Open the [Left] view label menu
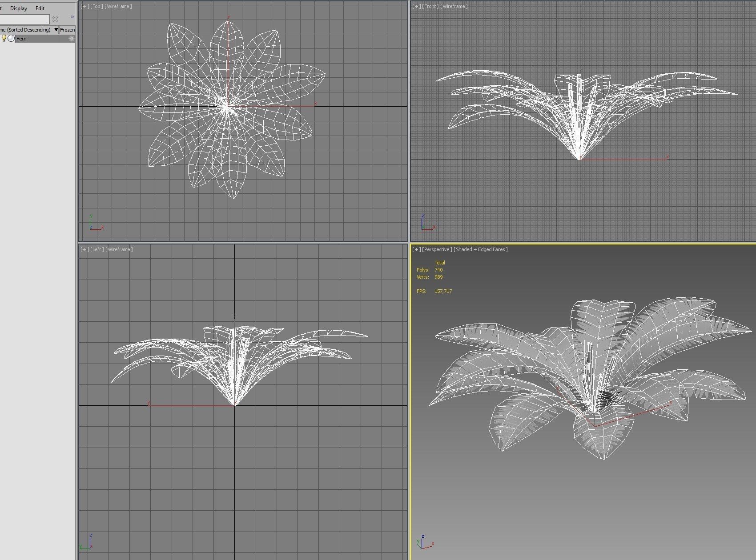Viewport: 756px width, 560px height. click(x=97, y=249)
